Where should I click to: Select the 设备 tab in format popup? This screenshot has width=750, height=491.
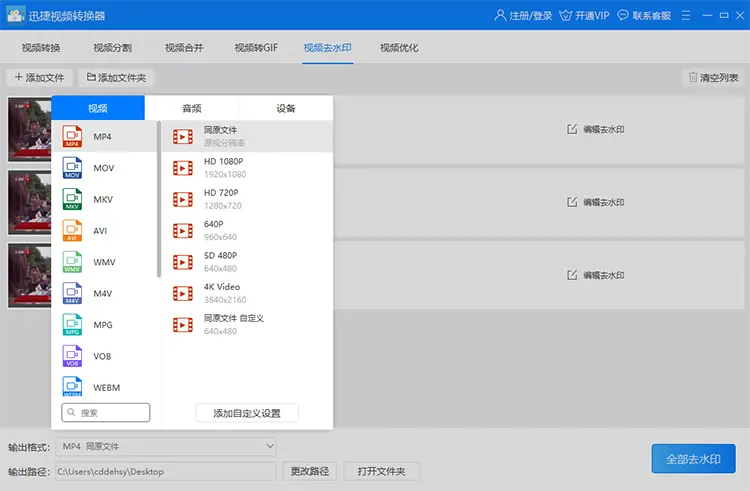coord(286,108)
